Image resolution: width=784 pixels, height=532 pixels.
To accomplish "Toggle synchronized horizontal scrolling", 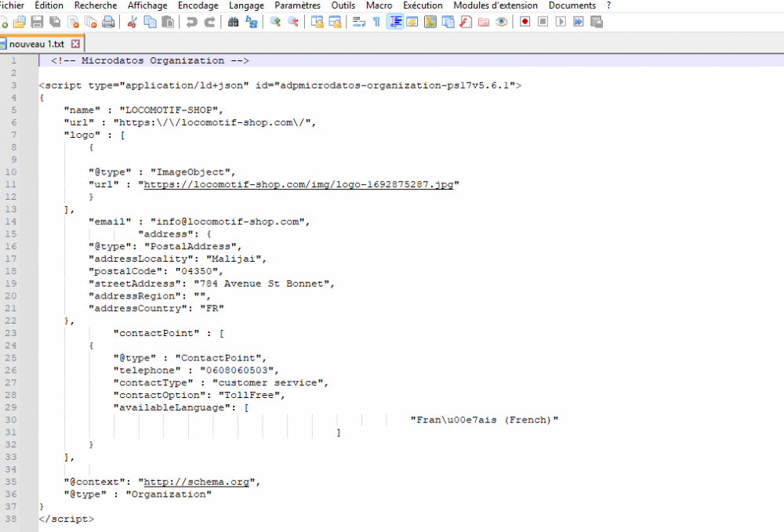I will [335, 22].
